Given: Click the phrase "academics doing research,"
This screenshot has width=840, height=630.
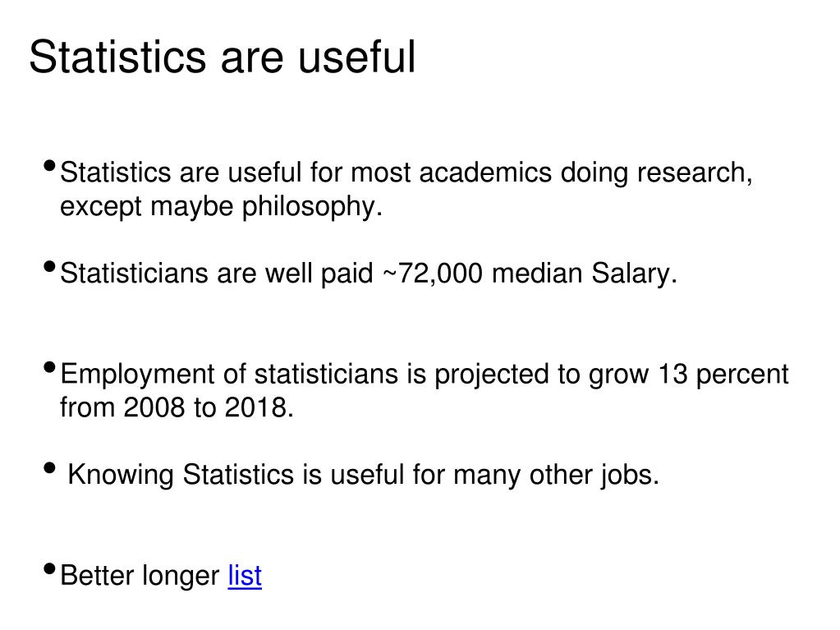Looking at the screenshot, I should (x=585, y=173).
